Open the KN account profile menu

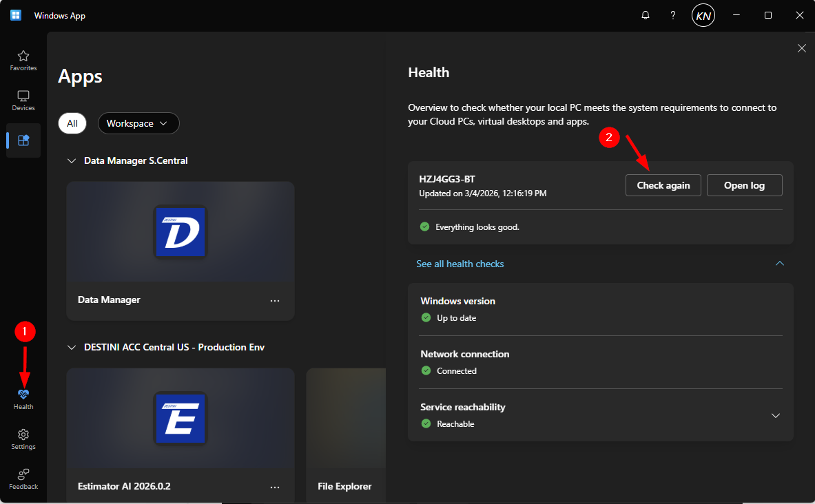tap(703, 15)
